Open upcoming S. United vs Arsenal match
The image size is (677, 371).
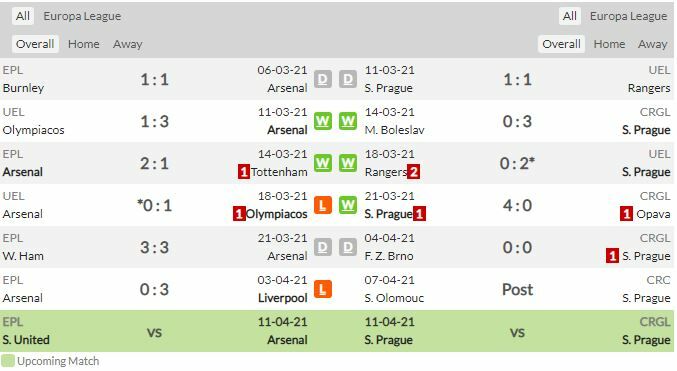click(154, 331)
